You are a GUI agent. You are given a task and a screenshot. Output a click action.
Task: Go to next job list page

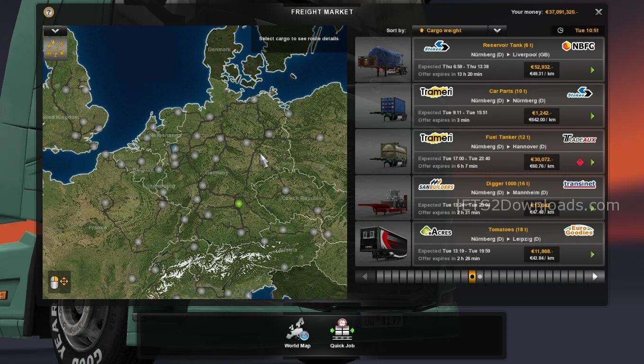click(x=595, y=276)
